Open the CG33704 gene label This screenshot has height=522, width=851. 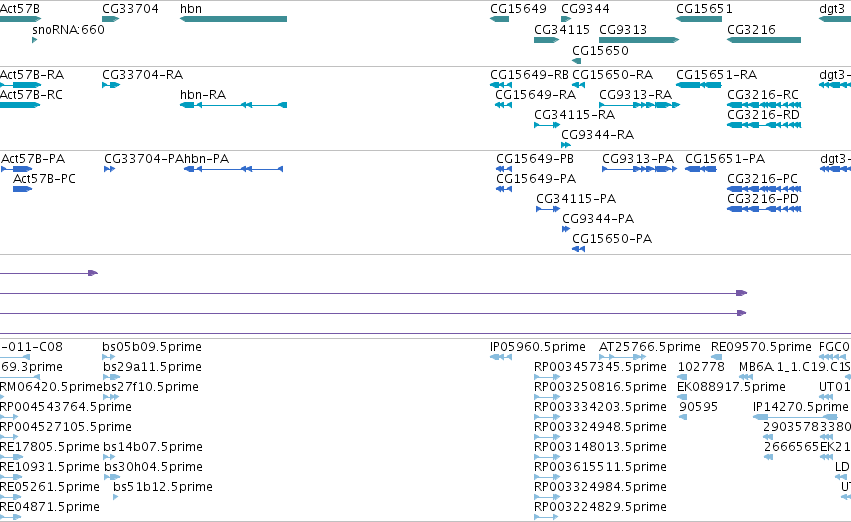[130, 9]
